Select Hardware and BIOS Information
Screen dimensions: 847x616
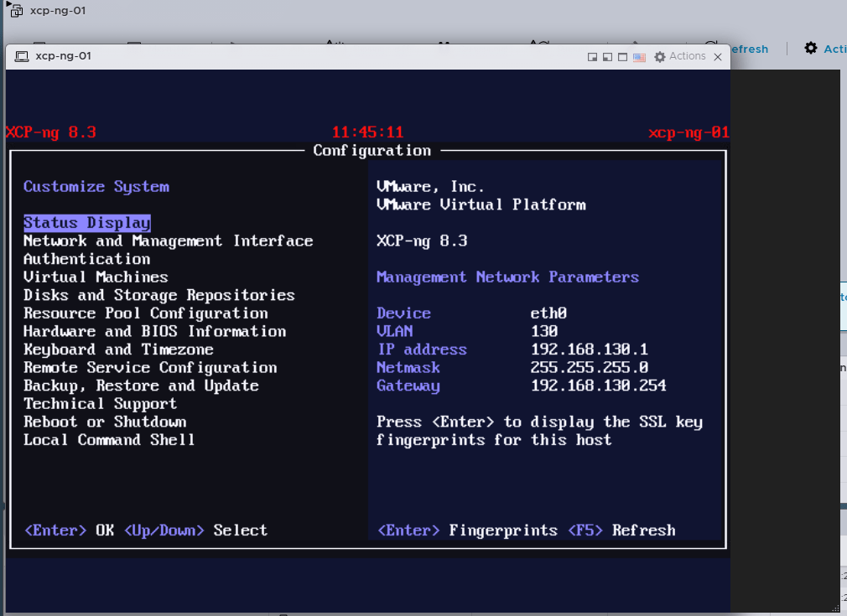coord(154,332)
